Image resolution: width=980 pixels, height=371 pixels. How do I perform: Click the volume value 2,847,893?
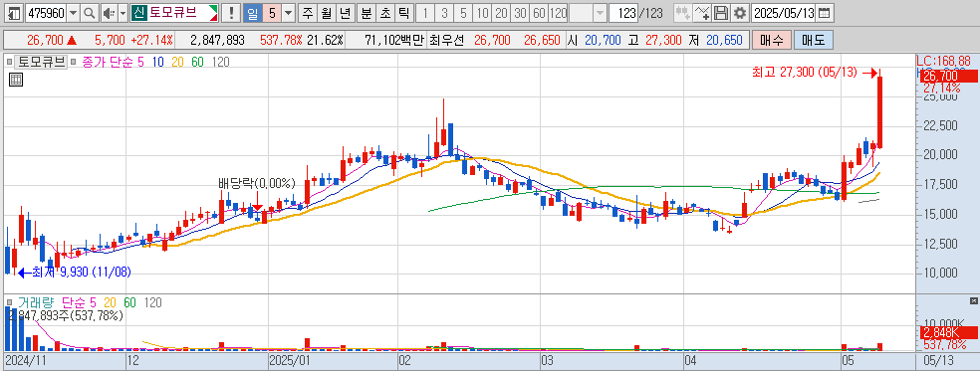point(217,41)
